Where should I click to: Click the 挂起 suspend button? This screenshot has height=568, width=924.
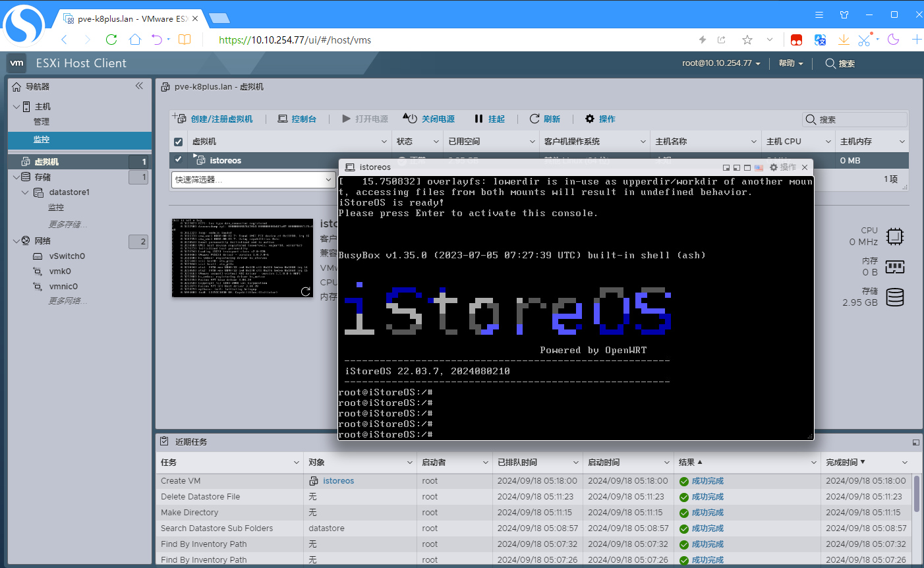(x=489, y=119)
